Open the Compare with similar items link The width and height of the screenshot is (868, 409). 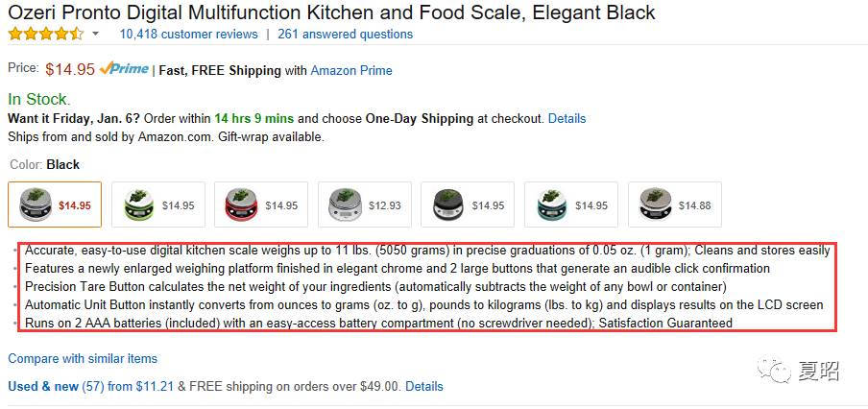[x=83, y=358]
